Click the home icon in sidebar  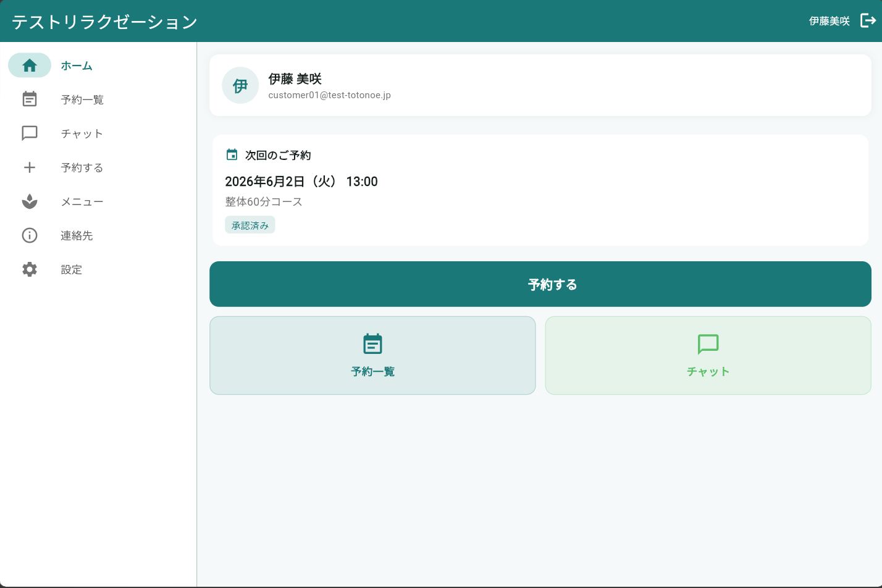(x=30, y=65)
